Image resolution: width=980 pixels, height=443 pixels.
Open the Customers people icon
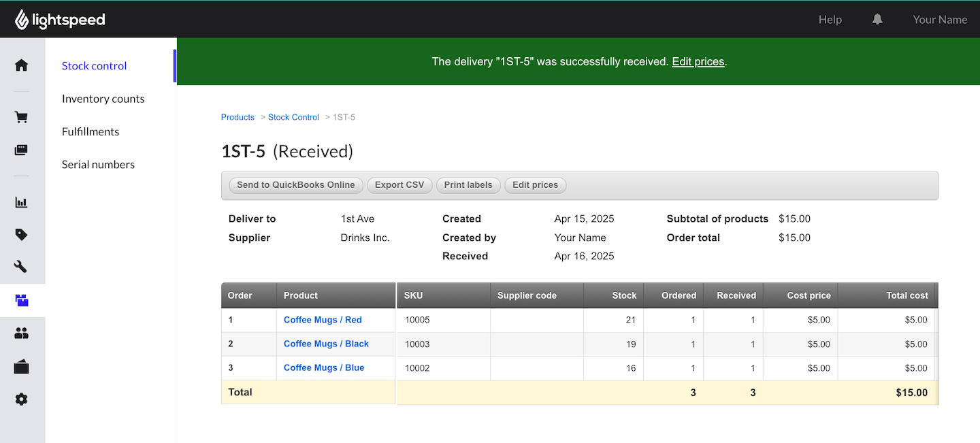click(x=22, y=333)
